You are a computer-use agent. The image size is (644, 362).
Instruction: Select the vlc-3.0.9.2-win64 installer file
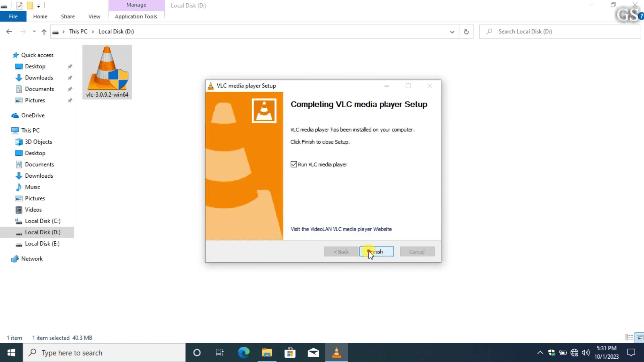point(107,72)
